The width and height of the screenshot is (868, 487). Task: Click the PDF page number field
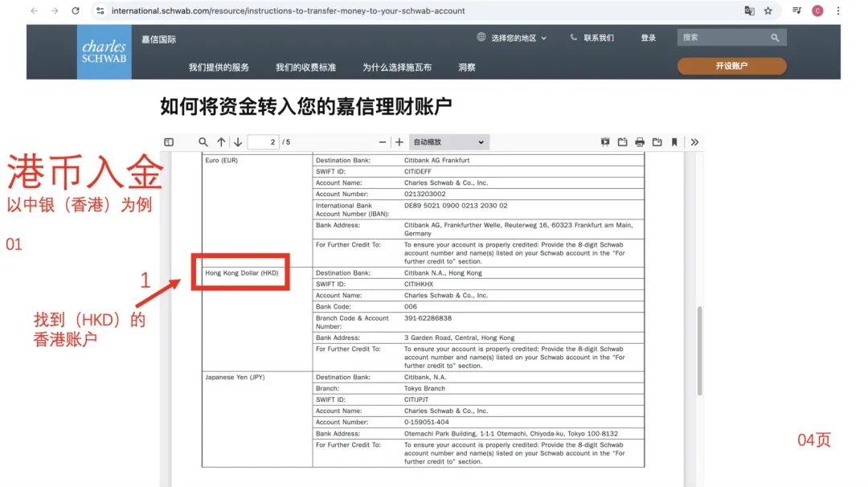[264, 142]
